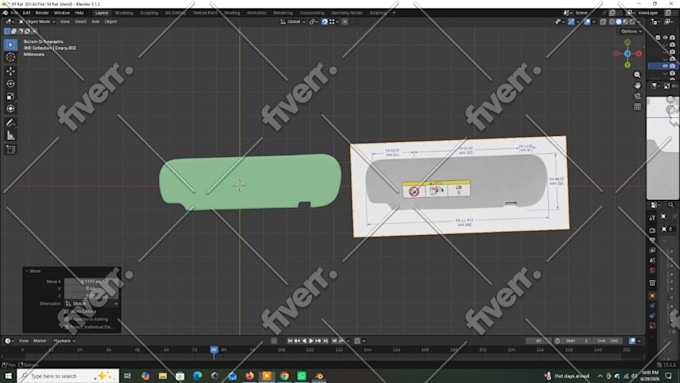Viewport: 680px width, 383px height.
Task: Switch to the Modeling workspace tab
Action: [x=124, y=13]
